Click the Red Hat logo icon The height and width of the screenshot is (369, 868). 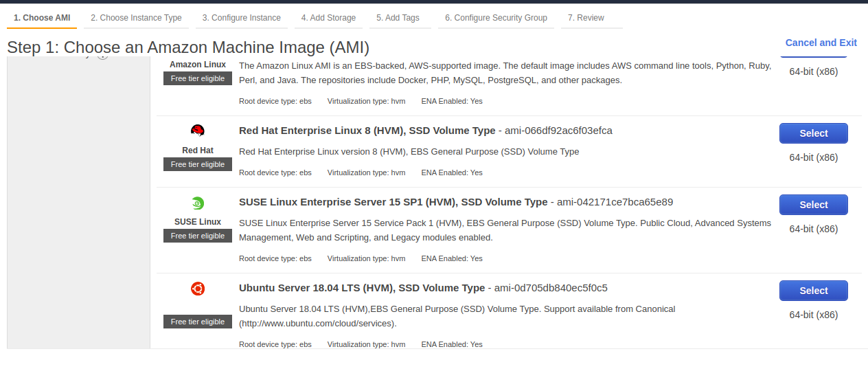click(x=198, y=131)
